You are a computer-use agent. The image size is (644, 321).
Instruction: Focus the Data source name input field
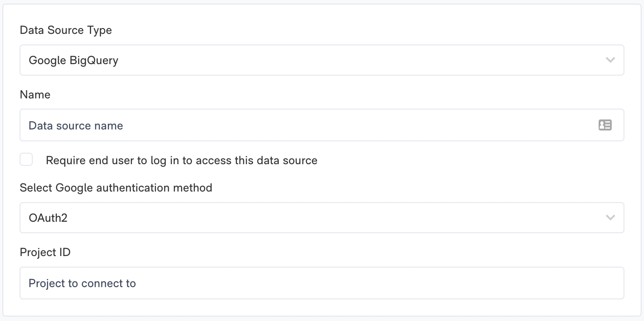322,125
